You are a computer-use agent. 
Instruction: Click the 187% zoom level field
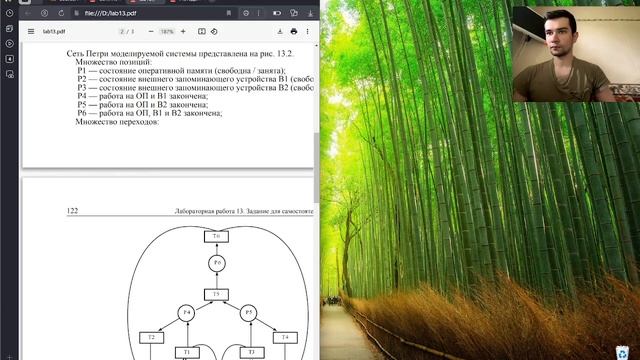[167, 31]
